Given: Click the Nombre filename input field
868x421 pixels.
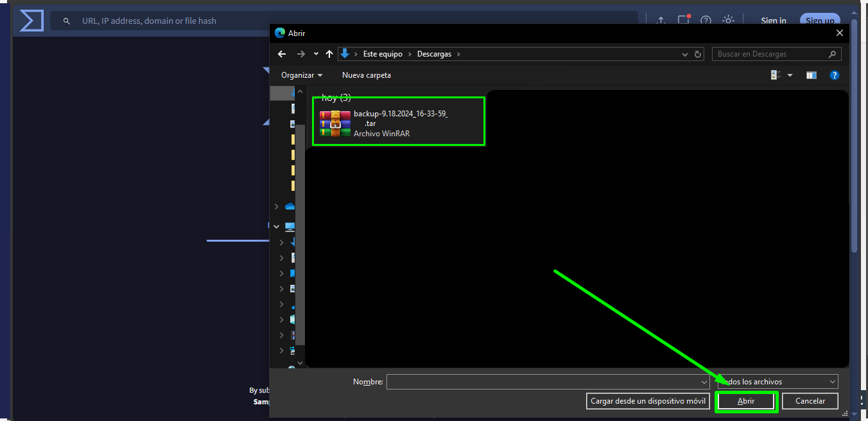Looking at the screenshot, I should [546, 382].
